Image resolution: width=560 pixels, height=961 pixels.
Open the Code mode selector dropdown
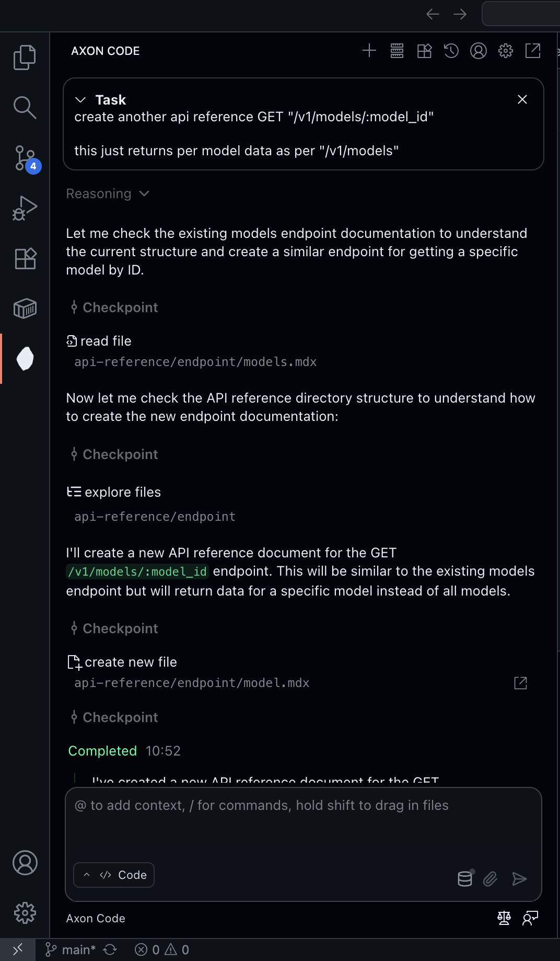[113, 875]
